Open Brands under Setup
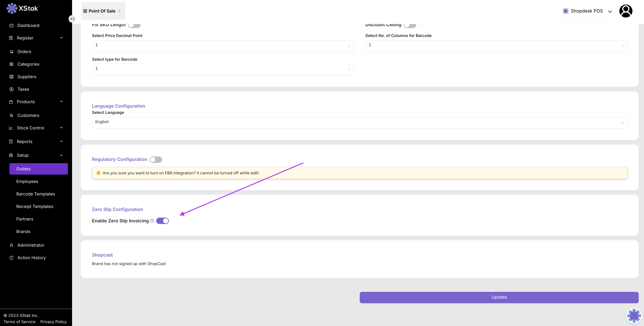Viewport: 644px width, 326px height. point(23,232)
